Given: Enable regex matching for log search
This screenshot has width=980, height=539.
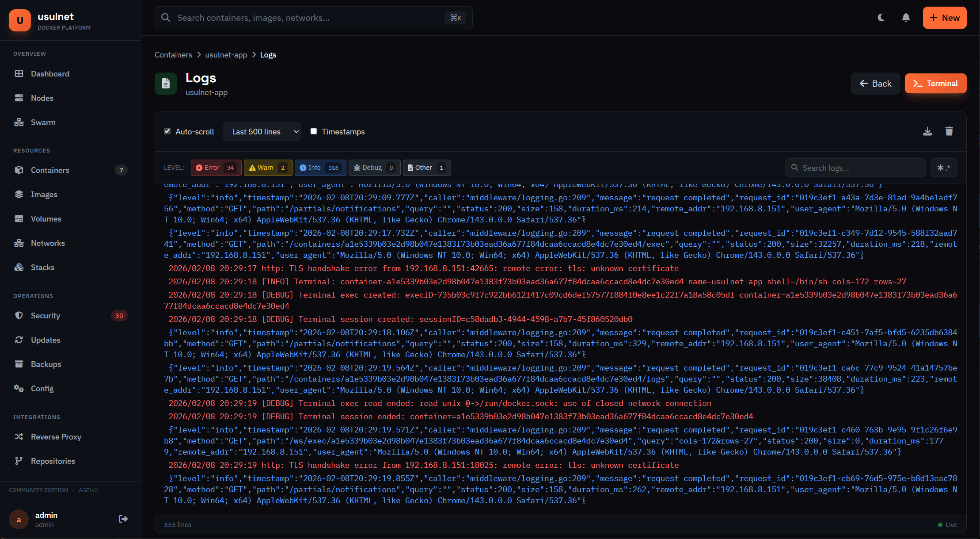Looking at the screenshot, I should point(944,168).
